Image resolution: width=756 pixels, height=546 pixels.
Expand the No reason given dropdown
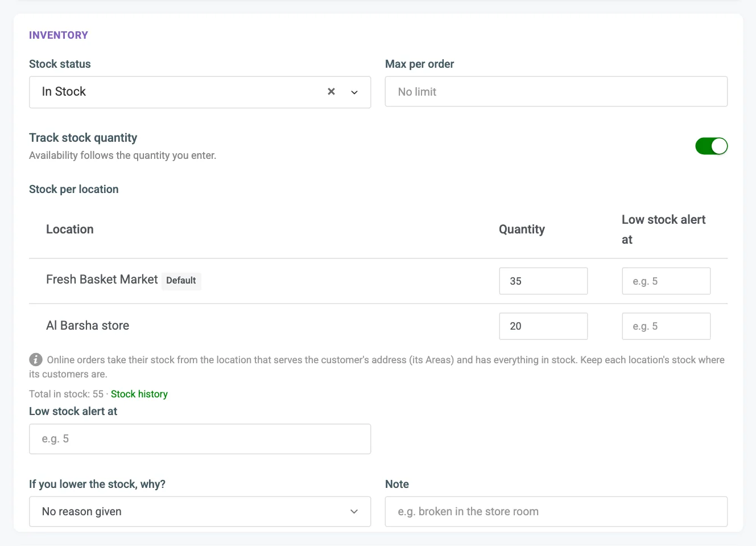click(200, 512)
